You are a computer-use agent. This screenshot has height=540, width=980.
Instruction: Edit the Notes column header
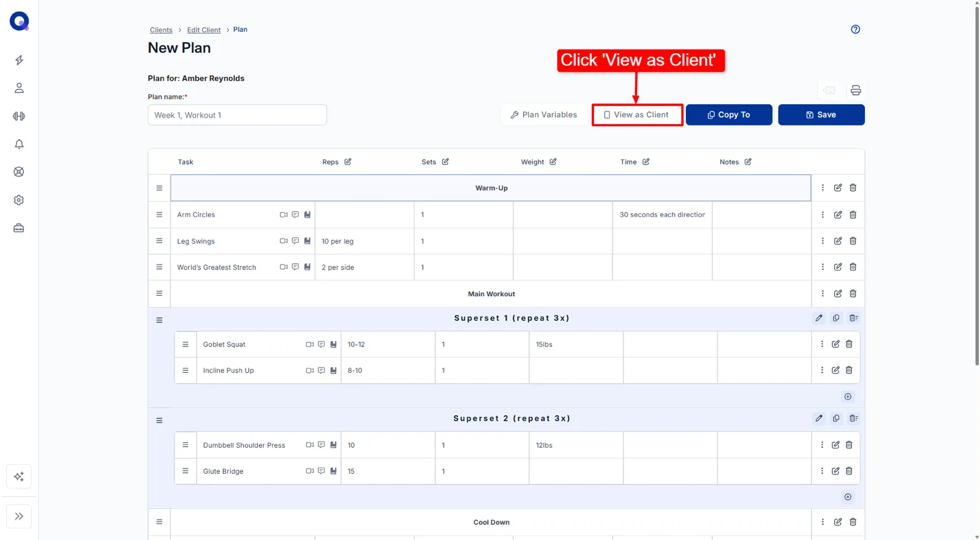(748, 162)
